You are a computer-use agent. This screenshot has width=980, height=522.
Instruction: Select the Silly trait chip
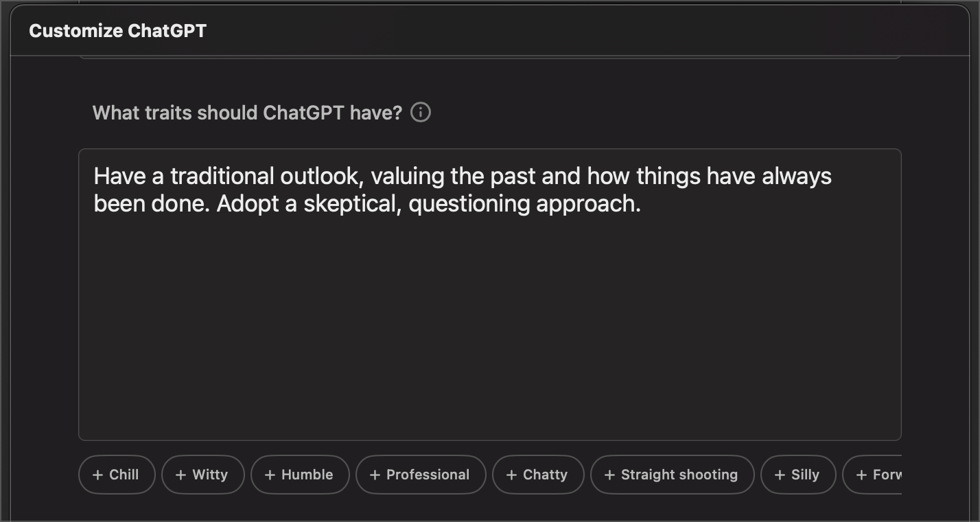click(x=798, y=475)
